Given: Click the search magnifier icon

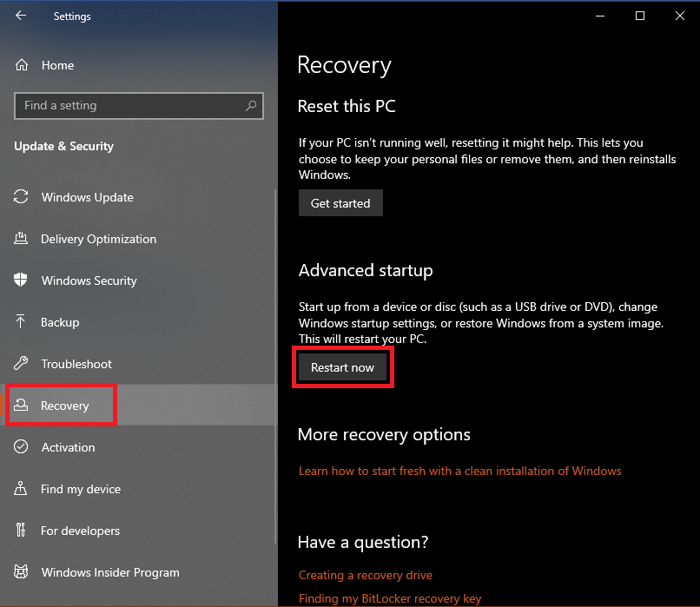Looking at the screenshot, I should pos(251,105).
